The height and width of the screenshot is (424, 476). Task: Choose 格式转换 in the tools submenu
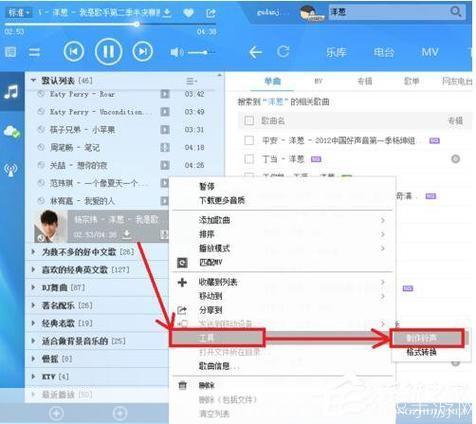[421, 352]
